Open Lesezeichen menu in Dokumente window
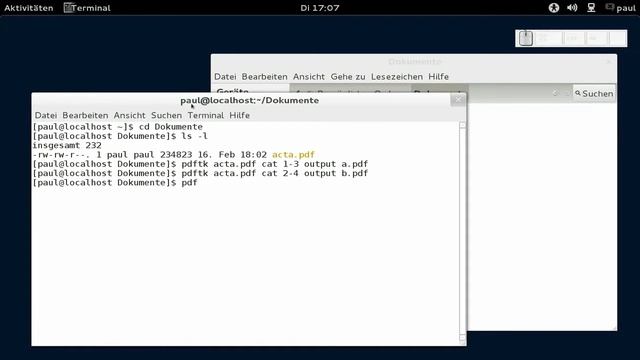 [397, 77]
